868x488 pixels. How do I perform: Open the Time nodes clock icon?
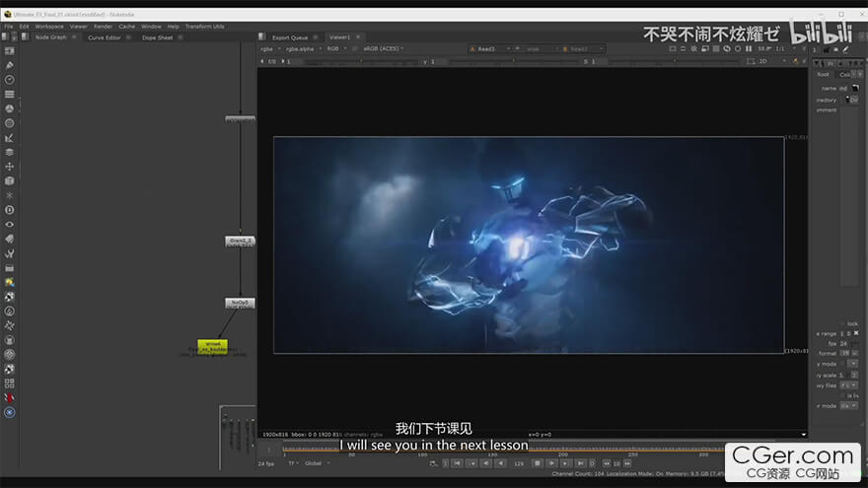tap(10, 80)
